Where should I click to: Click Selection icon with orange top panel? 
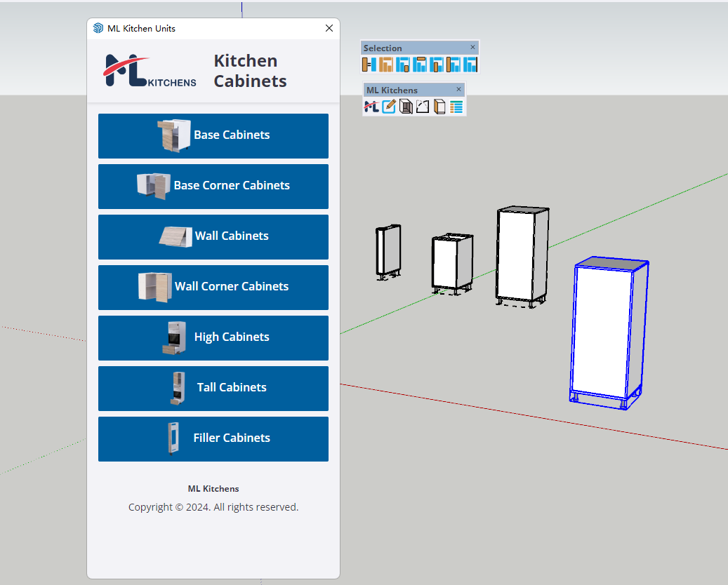420,65
